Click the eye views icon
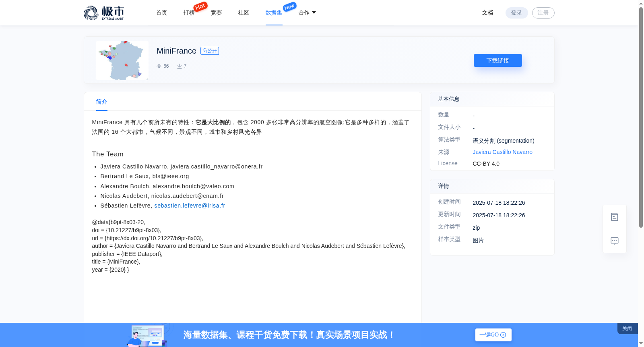Viewport: 644px width, 347px height. 159,66
